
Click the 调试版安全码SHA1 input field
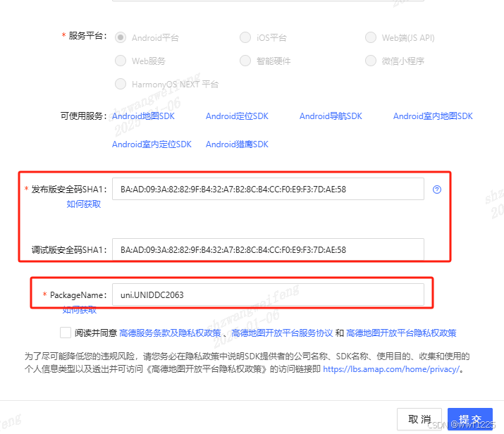click(268, 249)
